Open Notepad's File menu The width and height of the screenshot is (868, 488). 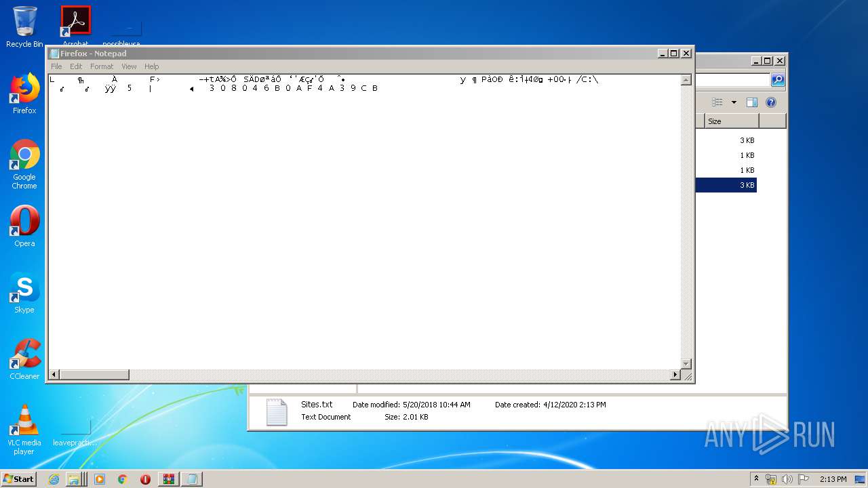click(56, 66)
